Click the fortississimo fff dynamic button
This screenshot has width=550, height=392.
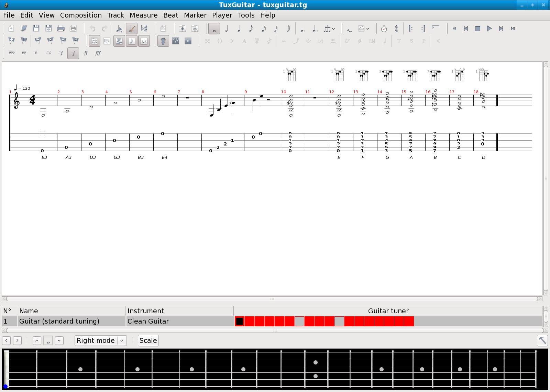click(98, 53)
